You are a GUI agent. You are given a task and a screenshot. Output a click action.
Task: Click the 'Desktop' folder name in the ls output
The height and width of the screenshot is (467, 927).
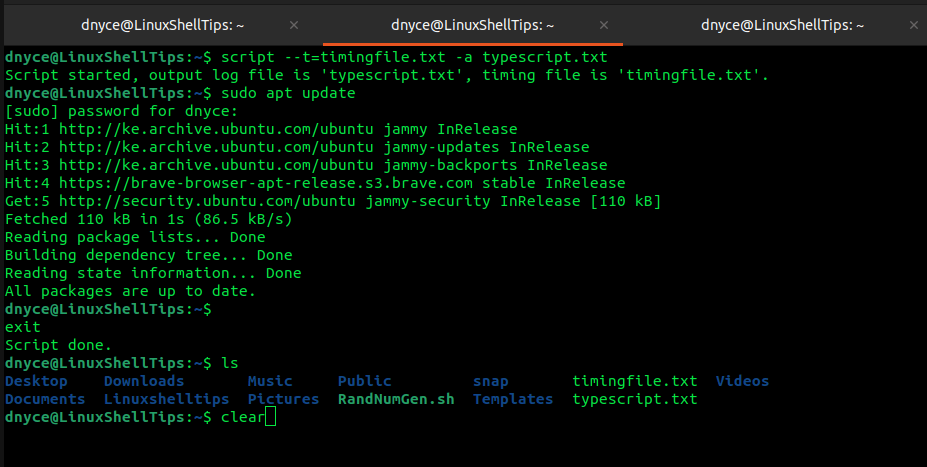pyautogui.click(x=36, y=381)
